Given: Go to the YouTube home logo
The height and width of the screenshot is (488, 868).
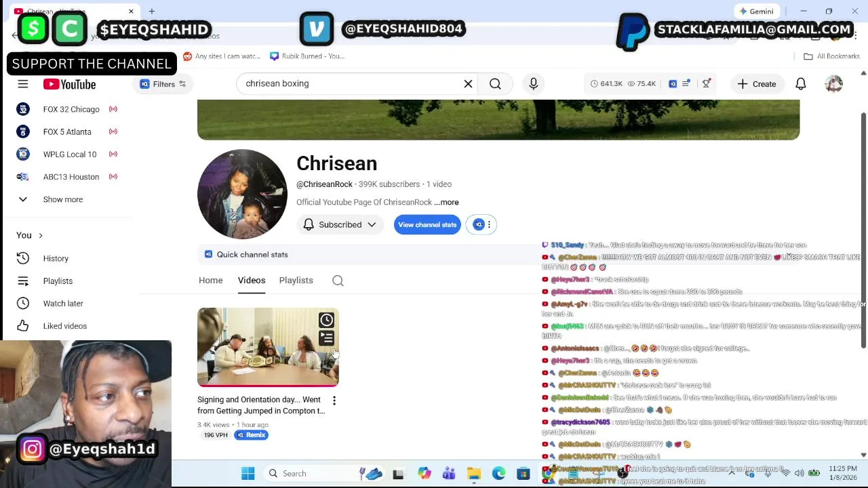Looking at the screenshot, I should click(69, 84).
